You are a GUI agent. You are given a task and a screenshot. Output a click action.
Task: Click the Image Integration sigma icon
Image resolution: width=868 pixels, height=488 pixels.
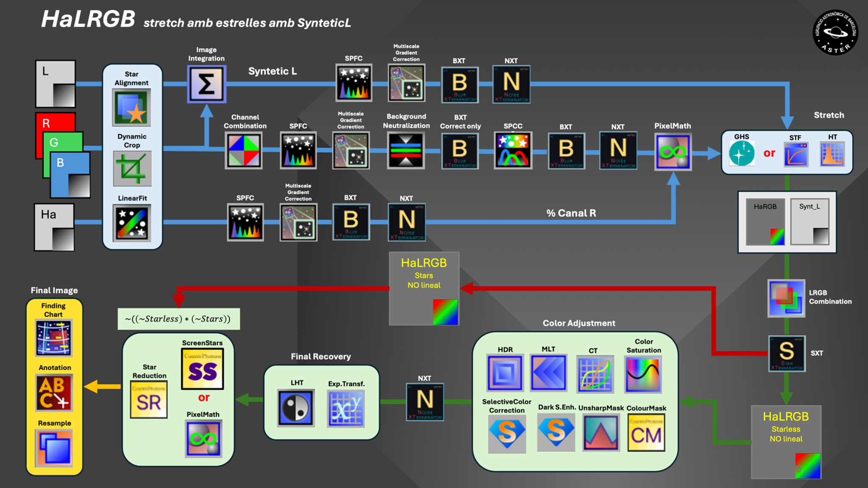pos(206,84)
